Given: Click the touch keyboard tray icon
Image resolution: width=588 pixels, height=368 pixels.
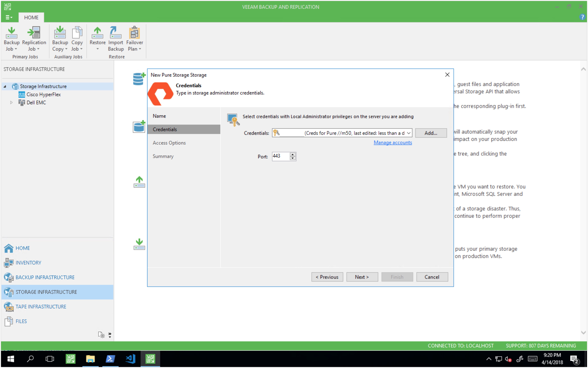Looking at the screenshot, I should (x=532, y=359).
